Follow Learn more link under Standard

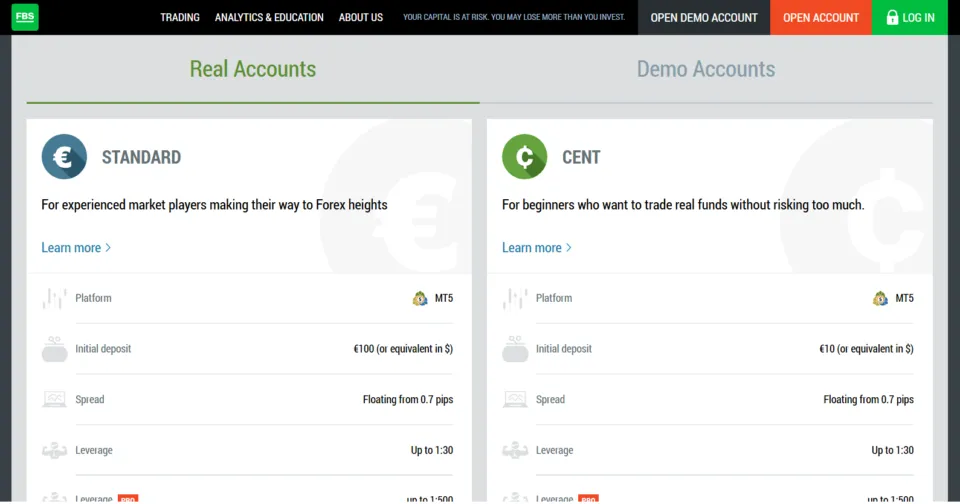[x=76, y=247]
